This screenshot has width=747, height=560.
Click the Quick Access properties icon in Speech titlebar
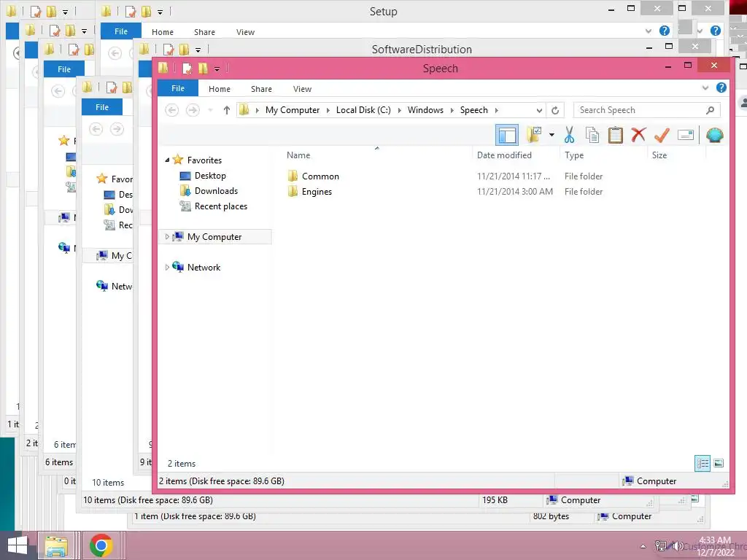pos(187,69)
